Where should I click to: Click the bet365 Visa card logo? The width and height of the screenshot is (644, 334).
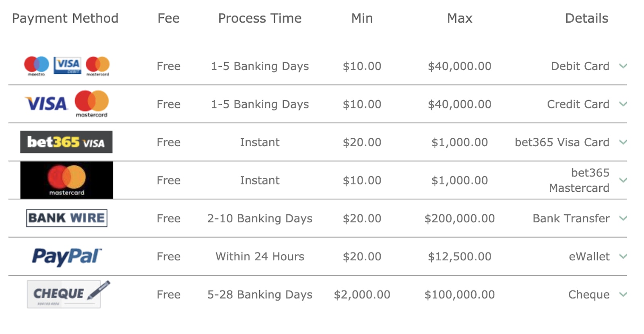pyautogui.click(x=66, y=142)
